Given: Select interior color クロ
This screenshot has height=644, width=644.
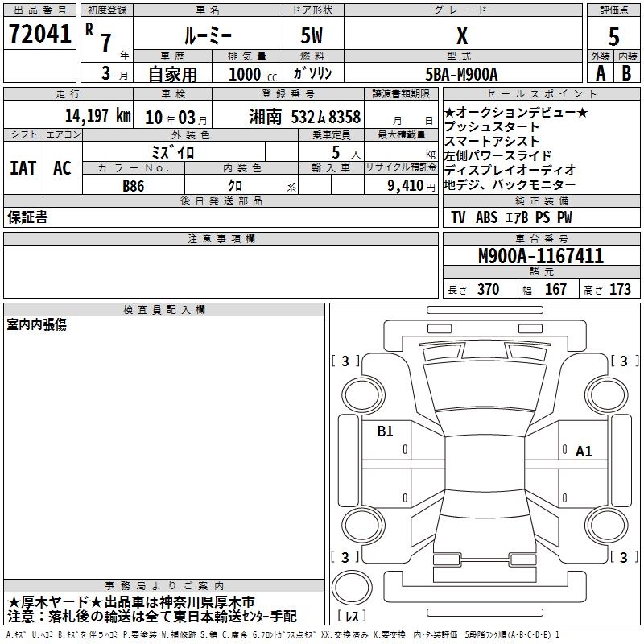Looking at the screenshot, I should pos(235,186).
